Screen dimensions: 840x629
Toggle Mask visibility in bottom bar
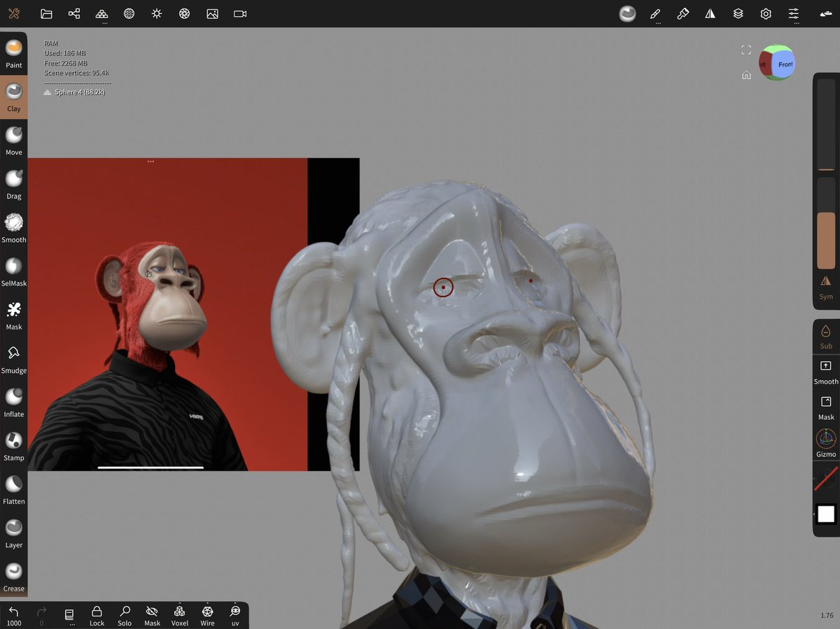coord(152,616)
